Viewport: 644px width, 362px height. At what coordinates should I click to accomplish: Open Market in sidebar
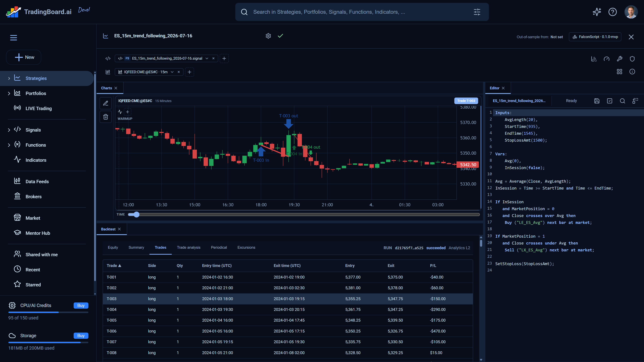[33, 218]
